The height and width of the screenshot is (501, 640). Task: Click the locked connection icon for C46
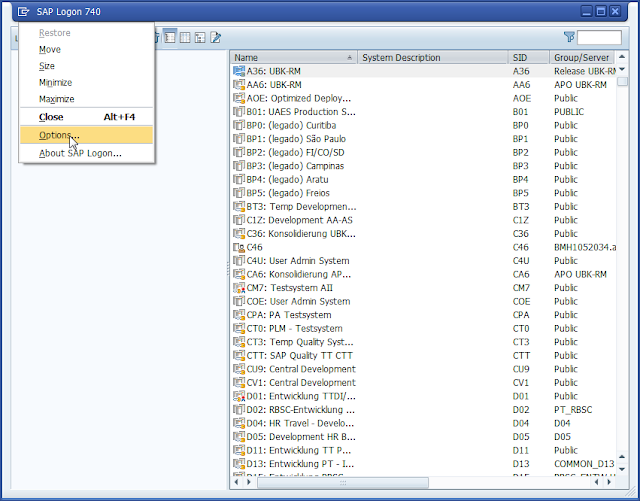pos(239,247)
